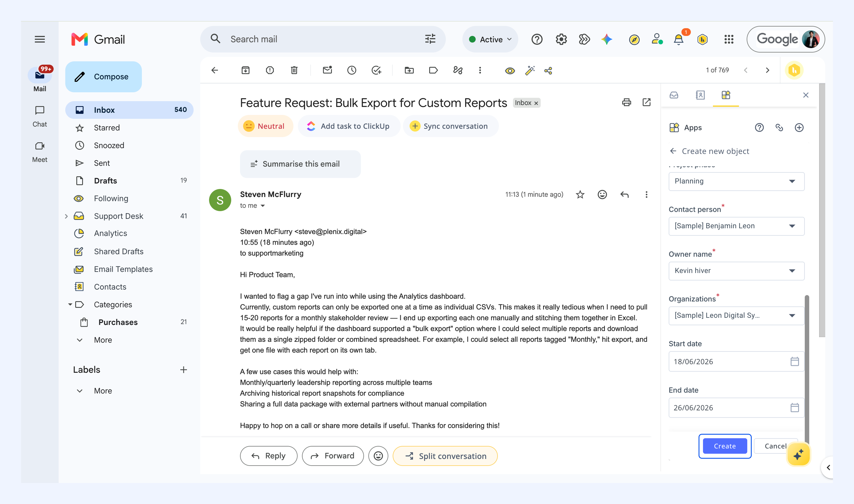Open the Contact person dropdown
Viewport: 854px width, 504px height.
(x=736, y=226)
